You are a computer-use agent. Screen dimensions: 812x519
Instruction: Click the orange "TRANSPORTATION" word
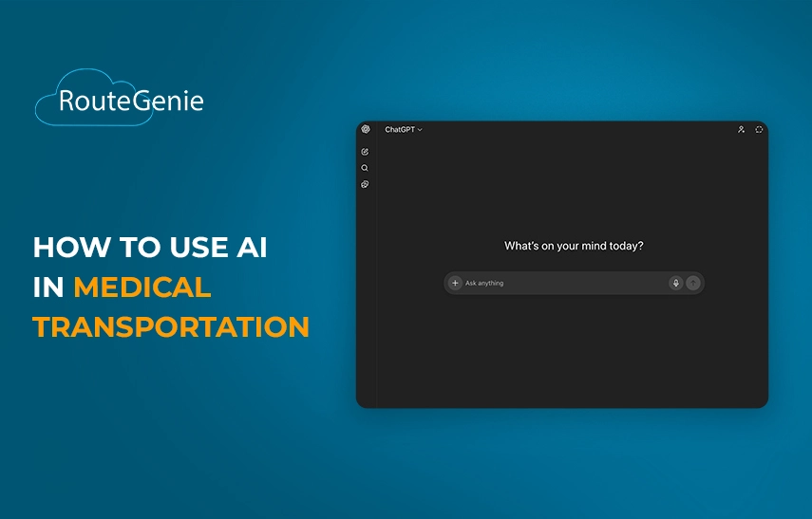171,327
